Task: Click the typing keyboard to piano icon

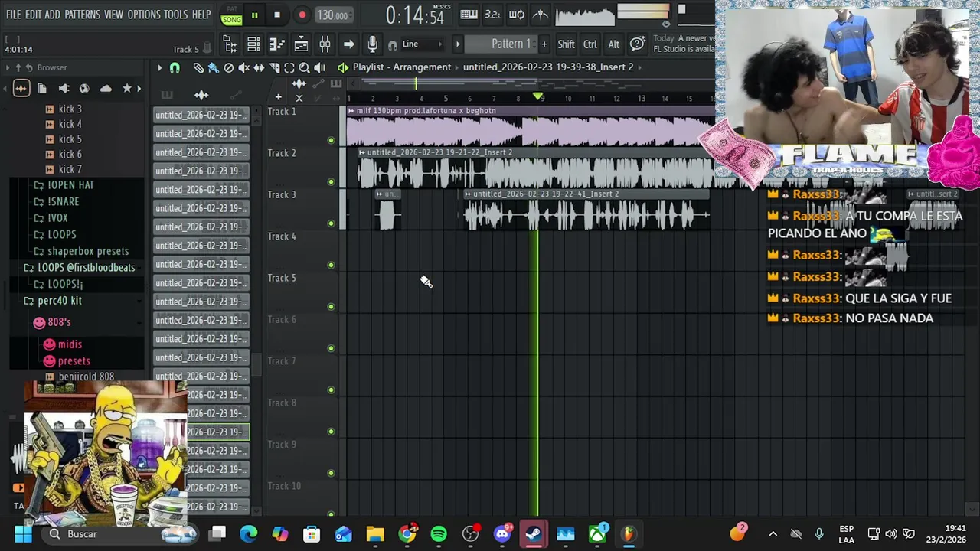Action: (x=469, y=15)
